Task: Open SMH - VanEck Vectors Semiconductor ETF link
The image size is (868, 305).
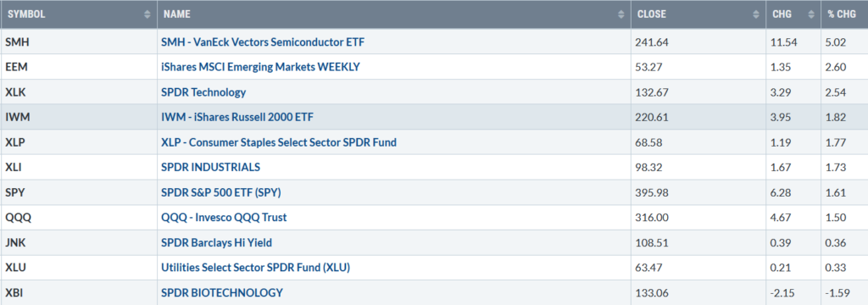Action: pos(263,42)
